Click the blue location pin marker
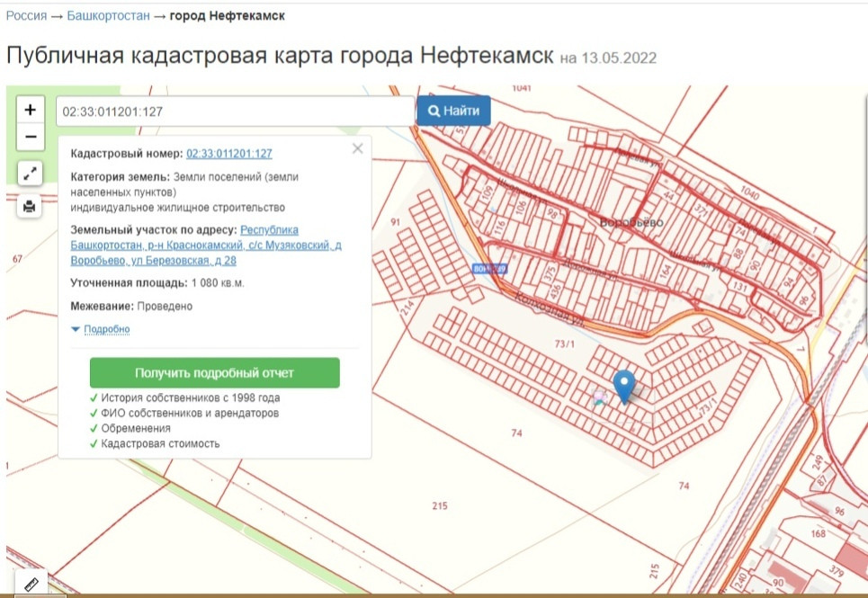Screen dimensions: 868x598 click(624, 385)
